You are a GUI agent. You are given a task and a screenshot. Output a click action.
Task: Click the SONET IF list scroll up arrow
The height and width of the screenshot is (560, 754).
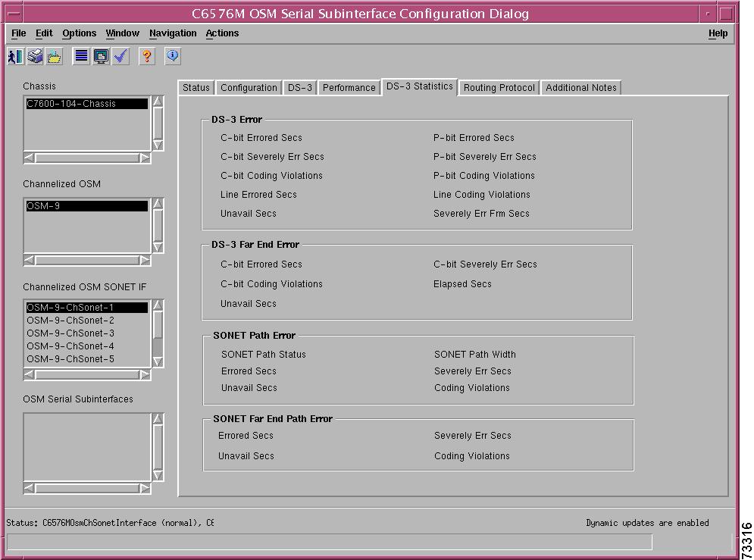(158, 305)
